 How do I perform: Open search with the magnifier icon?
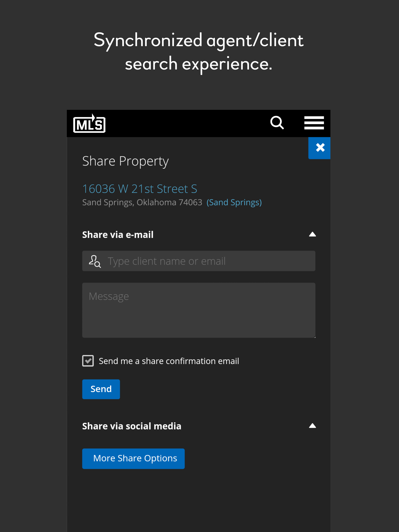pos(277,123)
